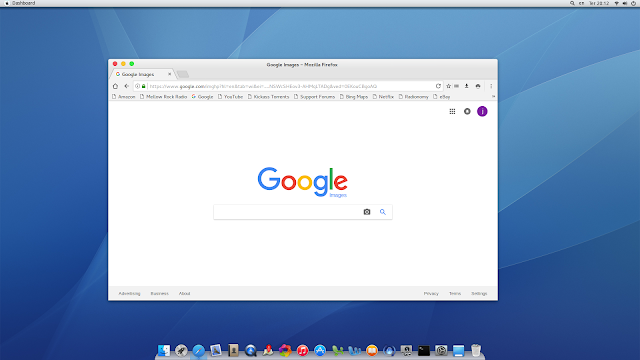640x360 pixels.
Task: Reload the page with the refresh icon
Action: click(x=438, y=86)
